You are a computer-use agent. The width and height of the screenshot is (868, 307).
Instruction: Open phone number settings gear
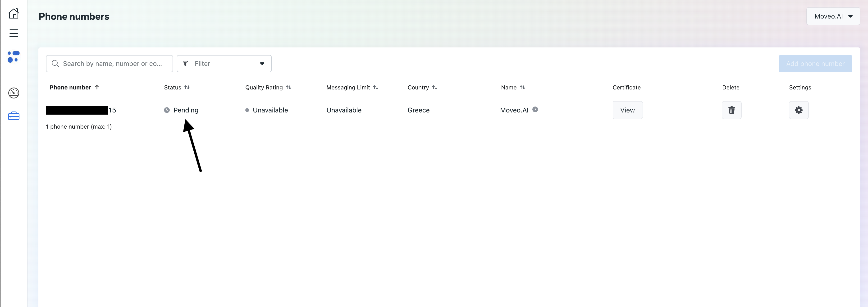coord(798,110)
